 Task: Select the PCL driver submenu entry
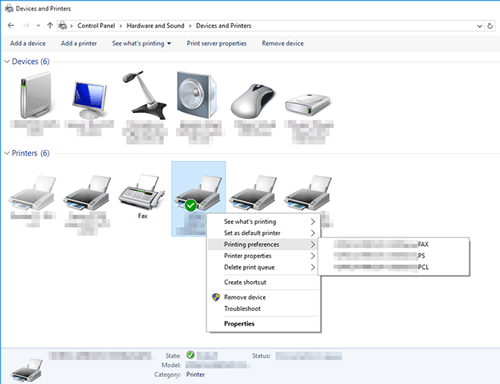pyautogui.click(x=394, y=267)
